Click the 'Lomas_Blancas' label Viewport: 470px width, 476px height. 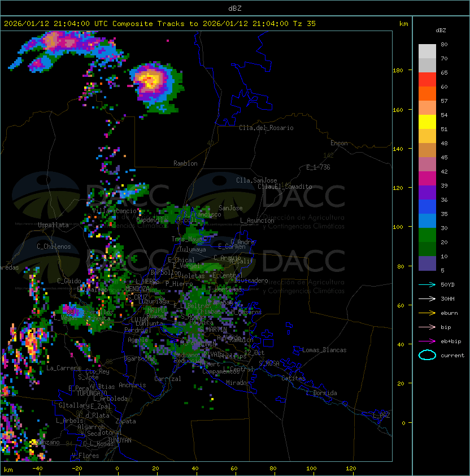pyautogui.click(x=324, y=350)
